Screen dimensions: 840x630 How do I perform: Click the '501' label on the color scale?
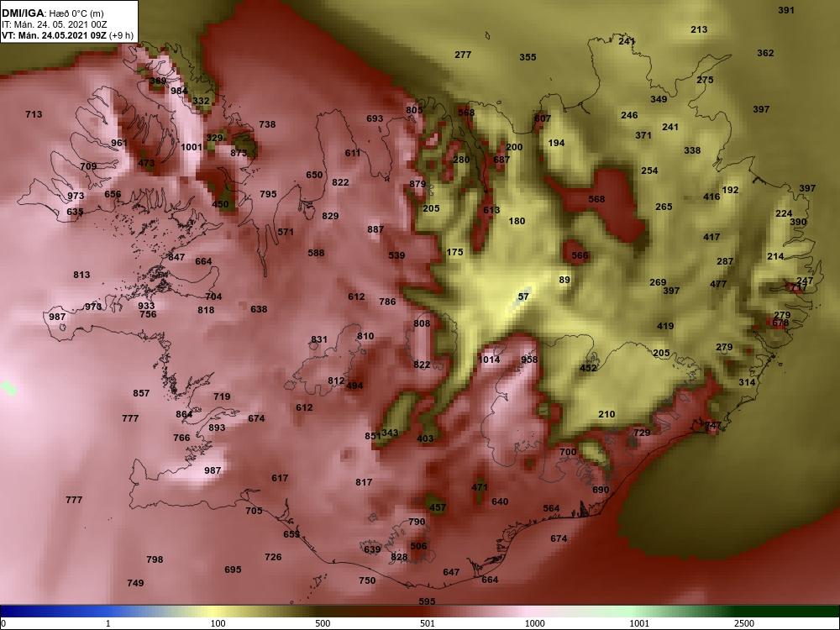click(428, 623)
